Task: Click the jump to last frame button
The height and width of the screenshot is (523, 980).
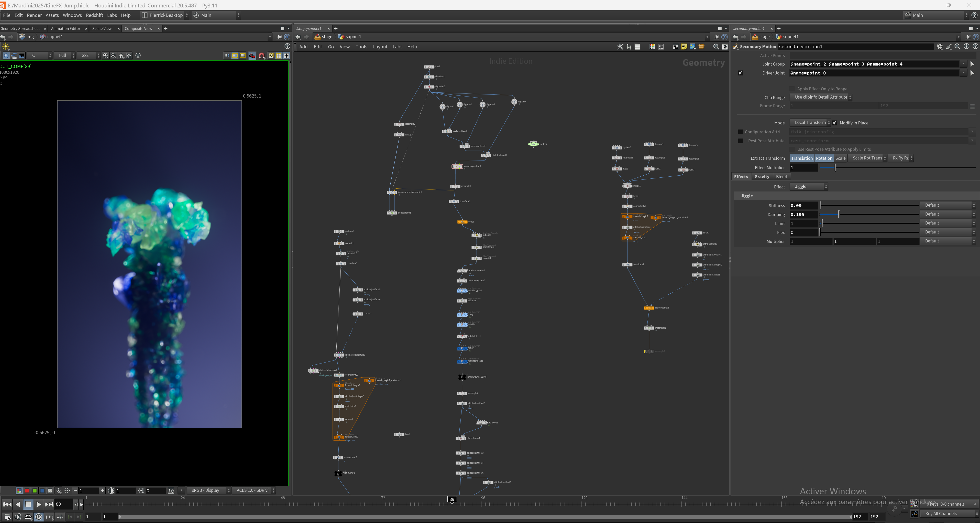Action: coord(49,505)
